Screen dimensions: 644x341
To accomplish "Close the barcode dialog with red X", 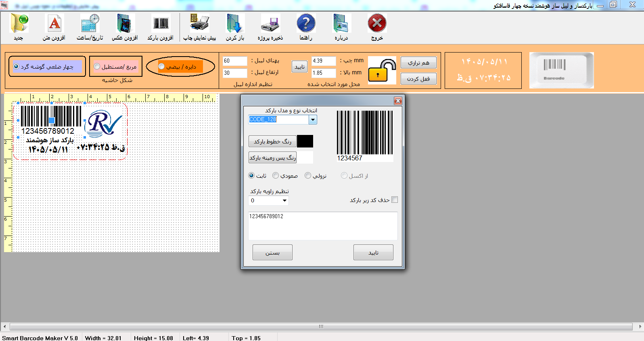I will pyautogui.click(x=398, y=101).
